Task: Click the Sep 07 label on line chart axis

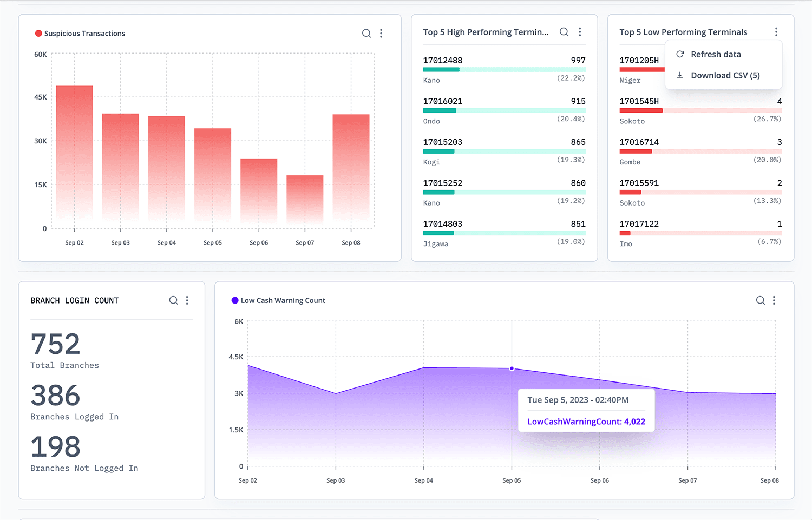Action: click(x=687, y=480)
